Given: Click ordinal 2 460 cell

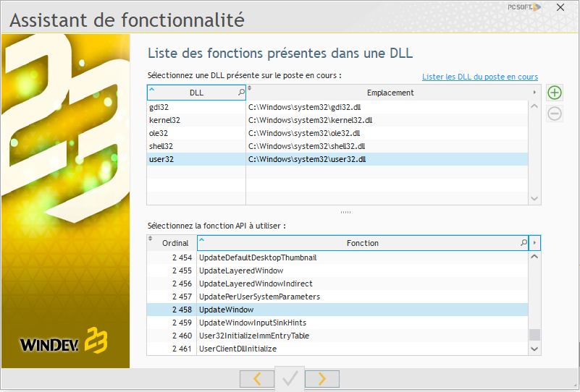Looking at the screenshot, I should tap(172, 336).
